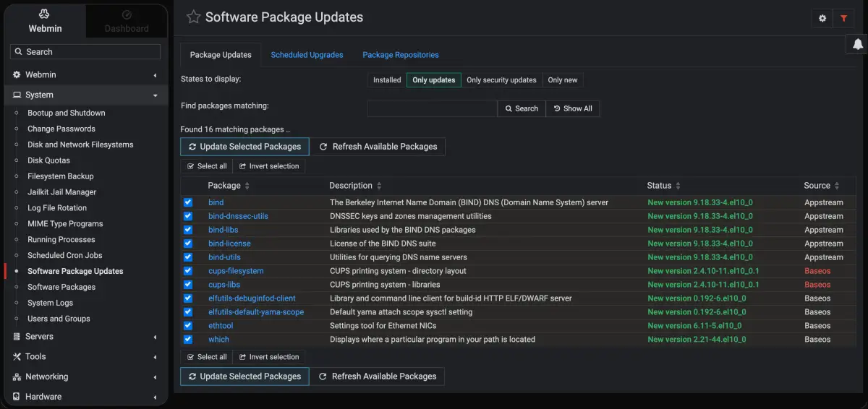Click the top Invert selection button
868x409 pixels.
(x=269, y=166)
